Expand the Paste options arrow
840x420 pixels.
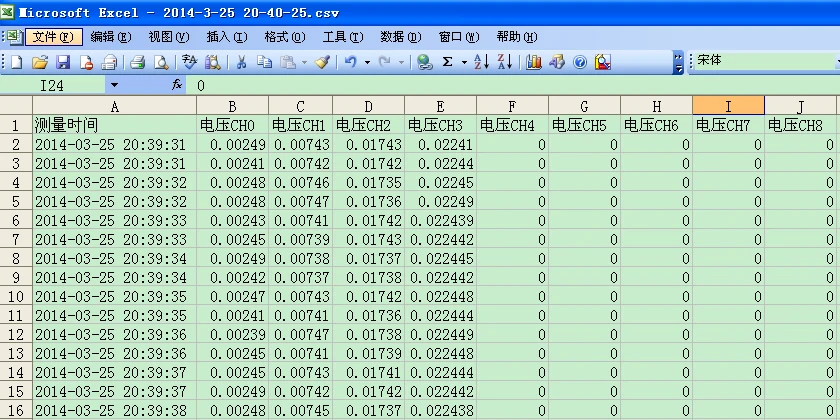pos(304,62)
